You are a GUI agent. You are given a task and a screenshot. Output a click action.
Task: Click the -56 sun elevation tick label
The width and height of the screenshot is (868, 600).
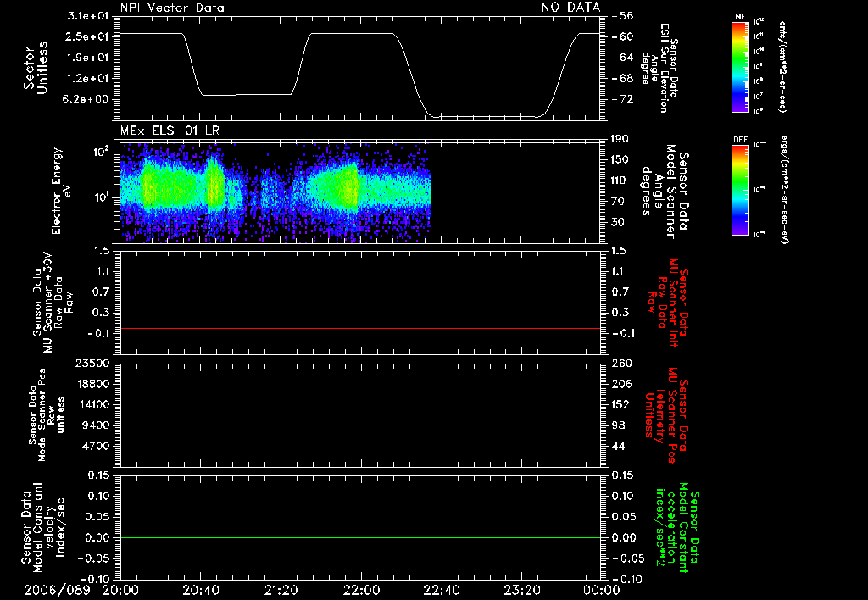(623, 16)
